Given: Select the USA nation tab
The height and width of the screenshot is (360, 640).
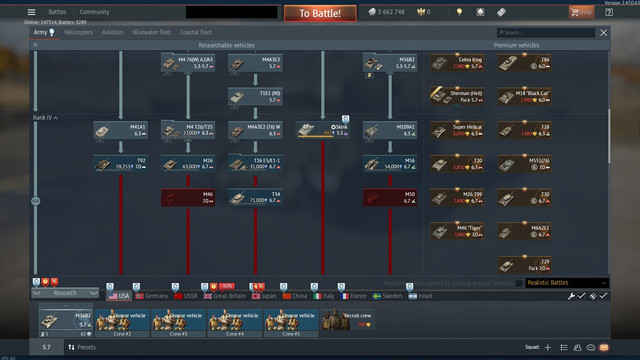Looking at the screenshot, I should 119,296.
